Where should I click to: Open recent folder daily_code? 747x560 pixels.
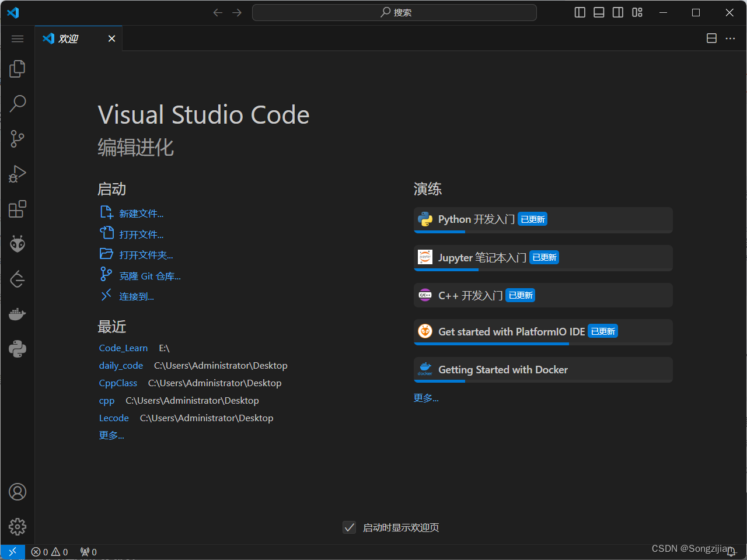[121, 366]
